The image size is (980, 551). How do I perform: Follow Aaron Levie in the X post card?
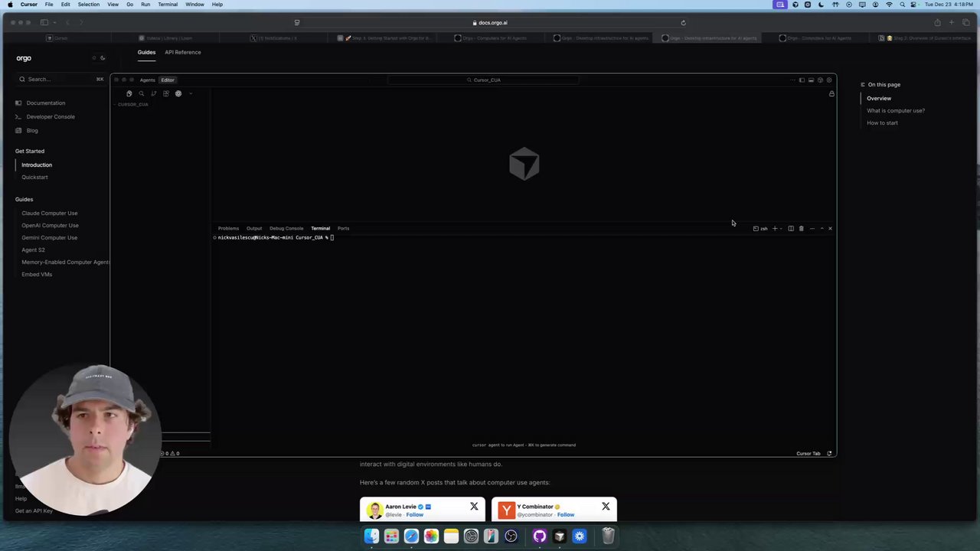(414, 514)
